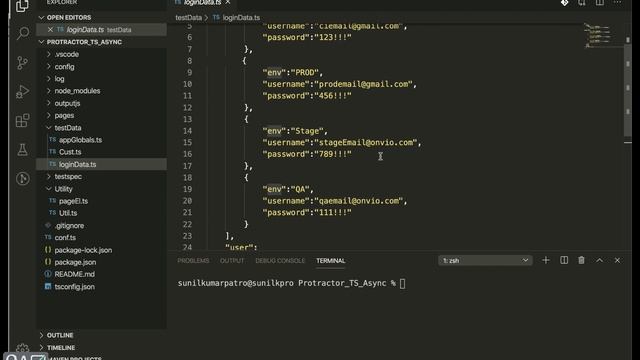Image resolution: width=640 pixels, height=360 pixels.
Task: Open the Extensions view
Action: (x=22, y=120)
